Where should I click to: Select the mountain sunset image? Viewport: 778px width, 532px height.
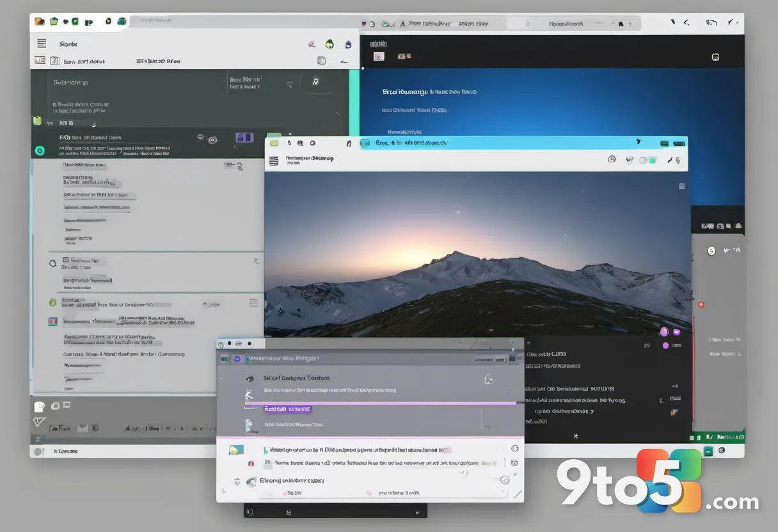(478, 254)
